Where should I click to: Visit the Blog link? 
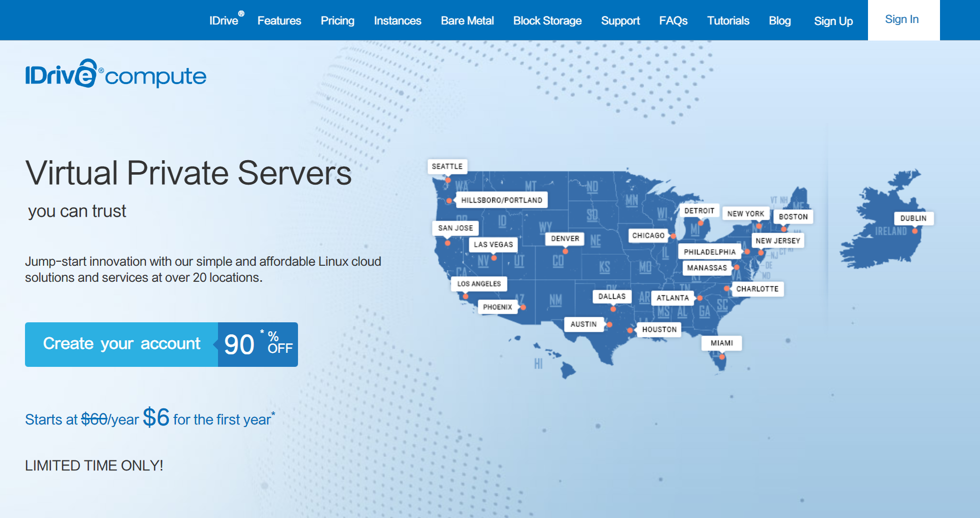[x=779, y=21]
